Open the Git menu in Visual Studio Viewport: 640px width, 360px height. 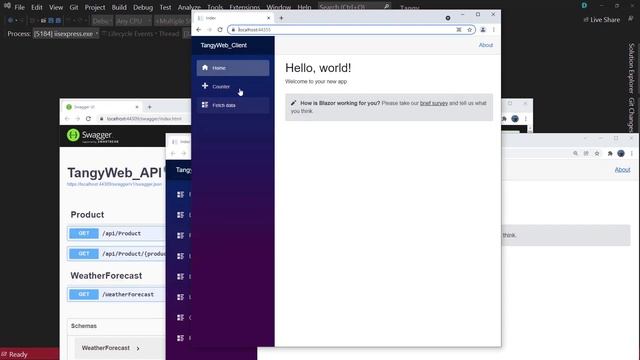click(x=73, y=7)
